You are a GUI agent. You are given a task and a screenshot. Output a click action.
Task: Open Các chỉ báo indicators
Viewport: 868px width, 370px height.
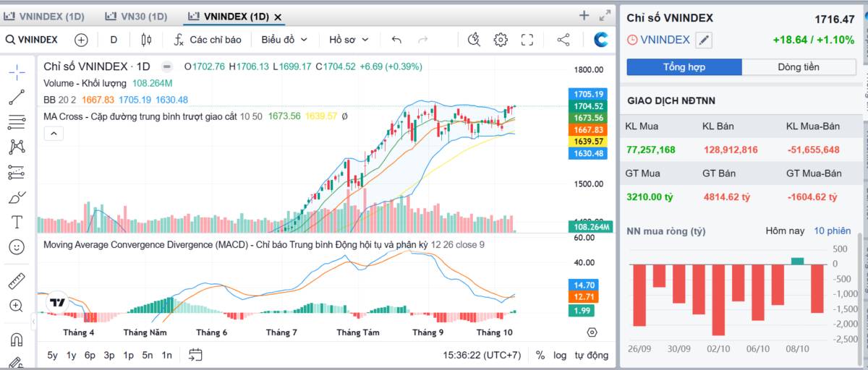(x=208, y=40)
